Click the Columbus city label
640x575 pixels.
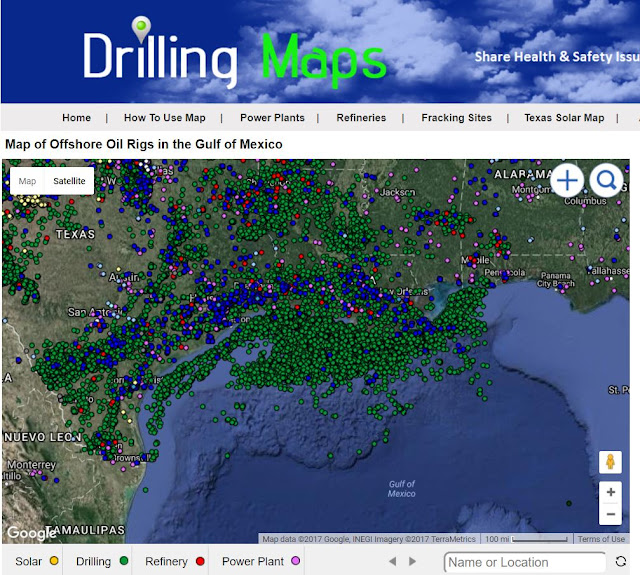(585, 201)
